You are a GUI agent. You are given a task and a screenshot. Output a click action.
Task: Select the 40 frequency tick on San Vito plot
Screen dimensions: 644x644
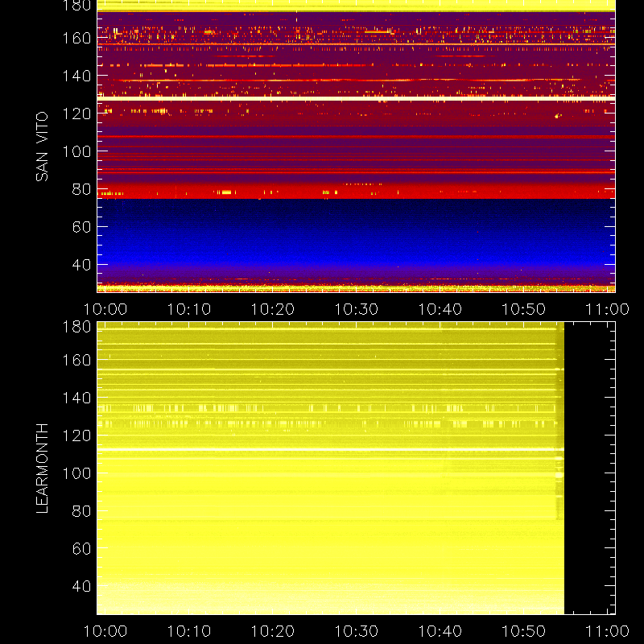(81, 265)
